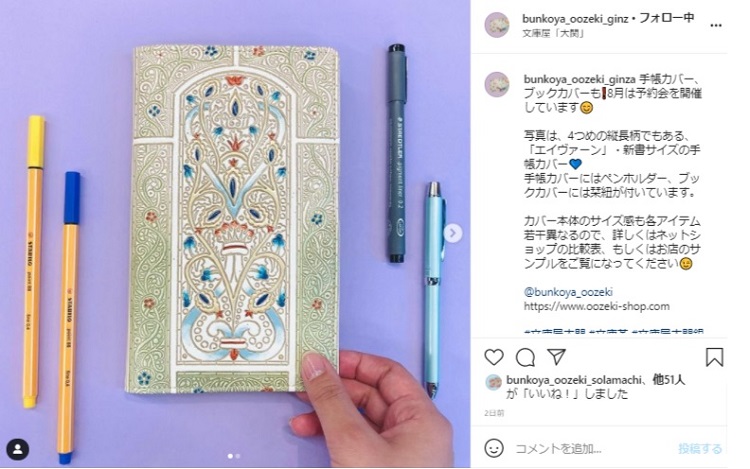Like the post with the heart icon
This screenshot has height=469, width=750.
tap(494, 357)
